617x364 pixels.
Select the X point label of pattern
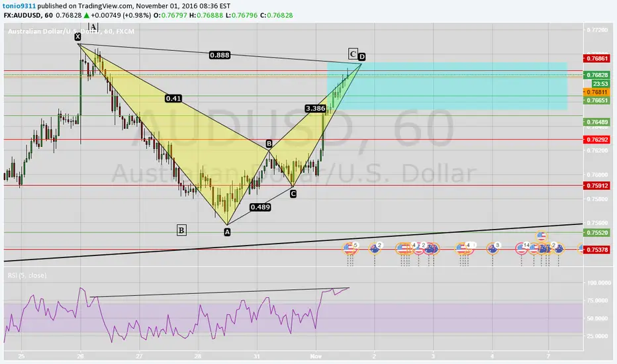point(77,36)
